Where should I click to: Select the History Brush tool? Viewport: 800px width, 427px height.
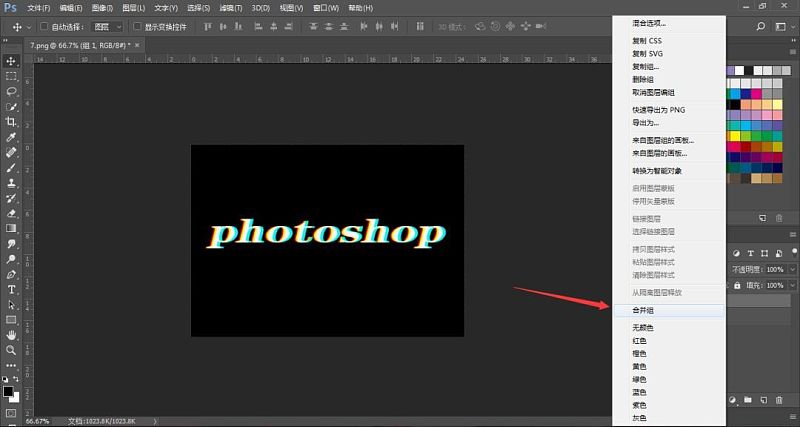tap(11, 198)
